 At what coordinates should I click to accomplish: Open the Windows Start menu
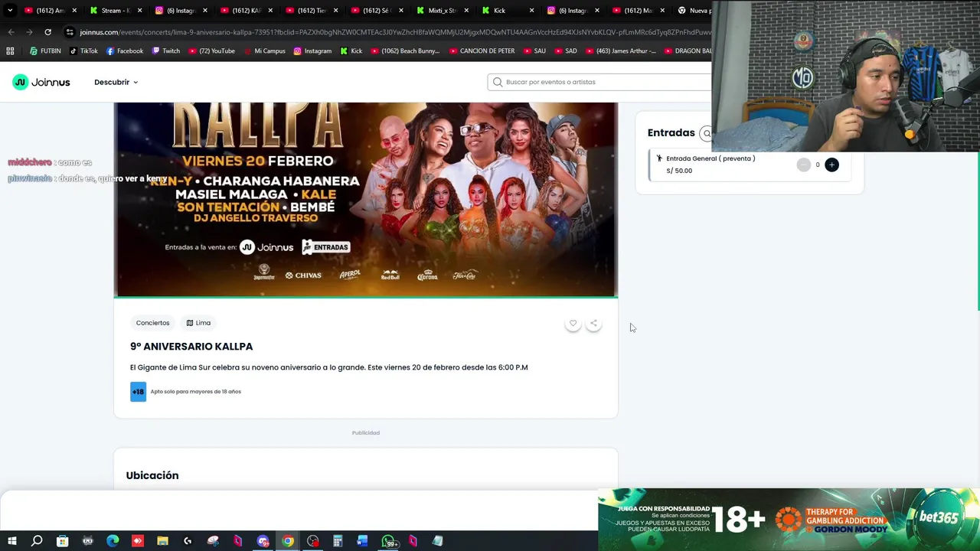tap(11, 541)
